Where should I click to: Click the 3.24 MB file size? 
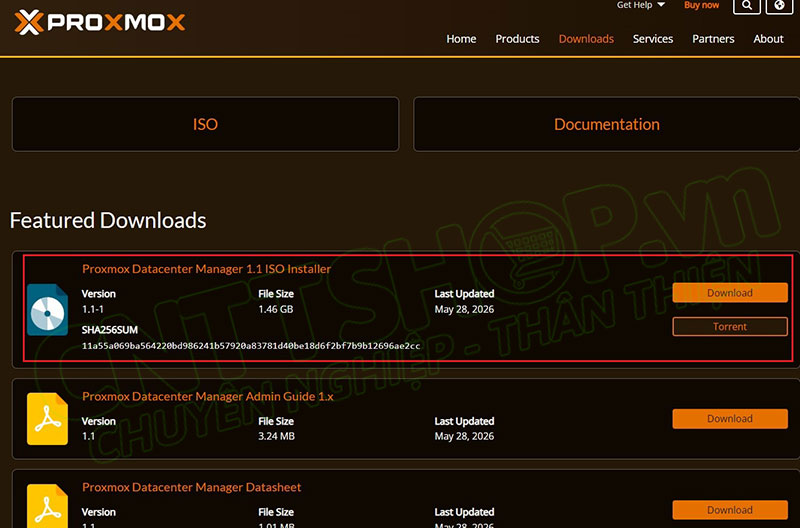276,436
